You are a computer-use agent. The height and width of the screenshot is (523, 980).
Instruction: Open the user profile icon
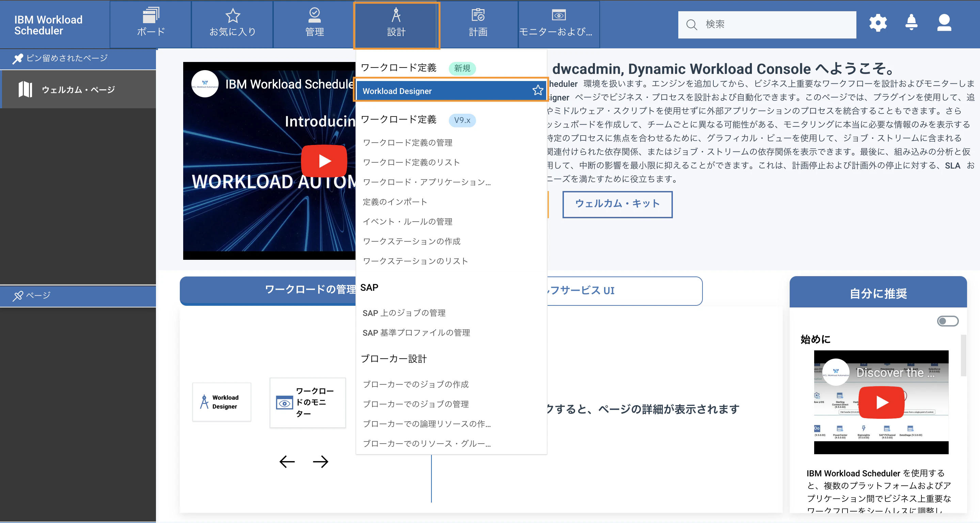click(944, 23)
